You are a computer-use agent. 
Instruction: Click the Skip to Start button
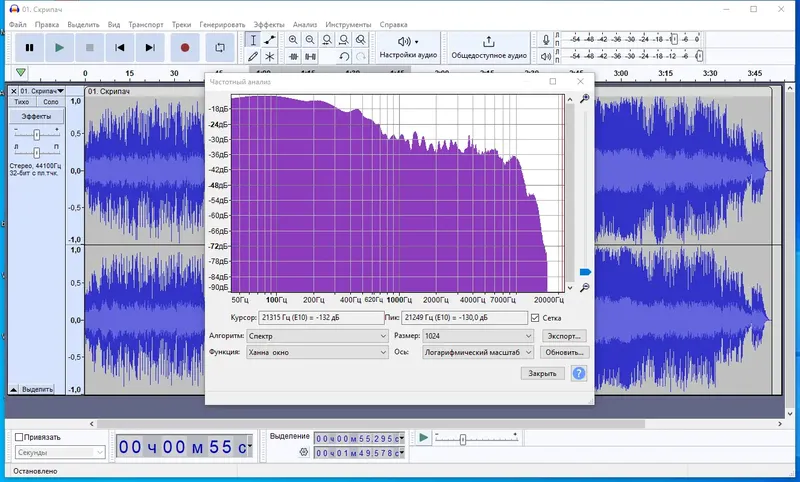[x=119, y=47]
